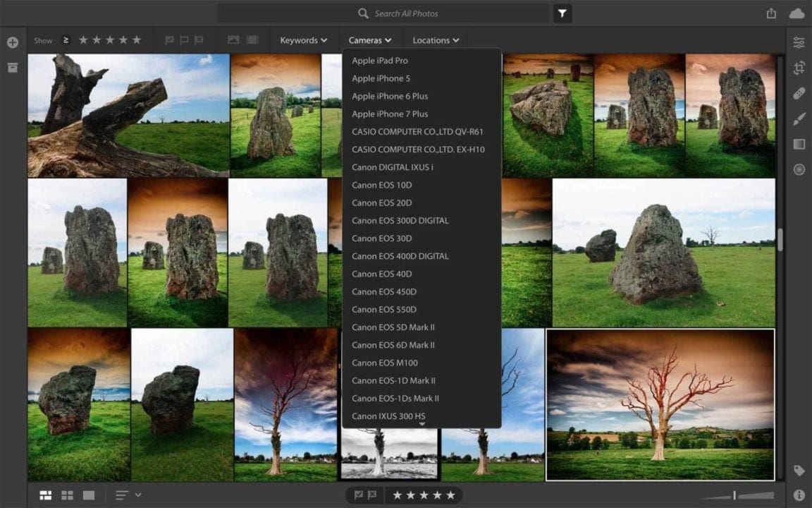Pick Canon DIGITAL IXUS i
This screenshot has width=812, height=508.
tap(392, 167)
